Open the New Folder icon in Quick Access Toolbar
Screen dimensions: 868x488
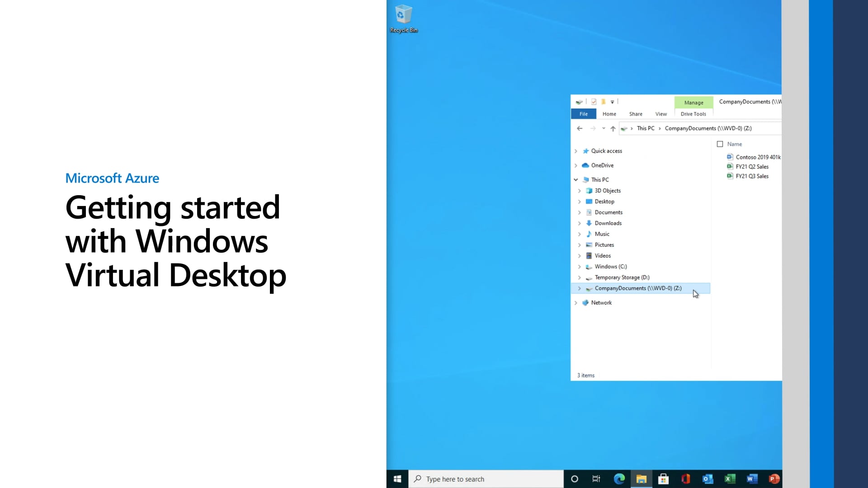click(604, 102)
